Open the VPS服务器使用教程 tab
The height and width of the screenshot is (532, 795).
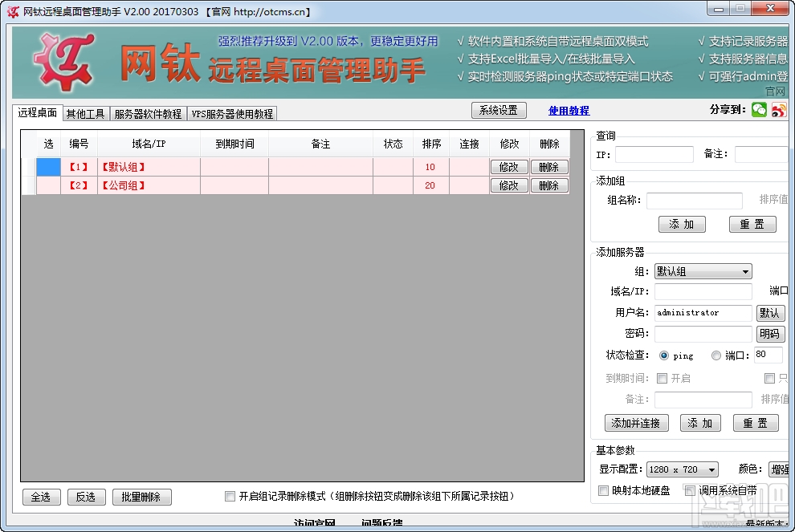click(232, 114)
